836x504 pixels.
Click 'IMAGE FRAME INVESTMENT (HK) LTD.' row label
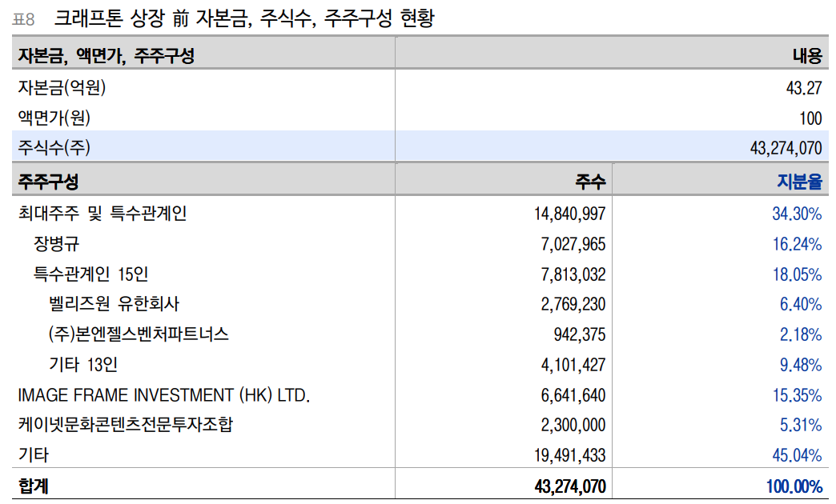click(163, 395)
